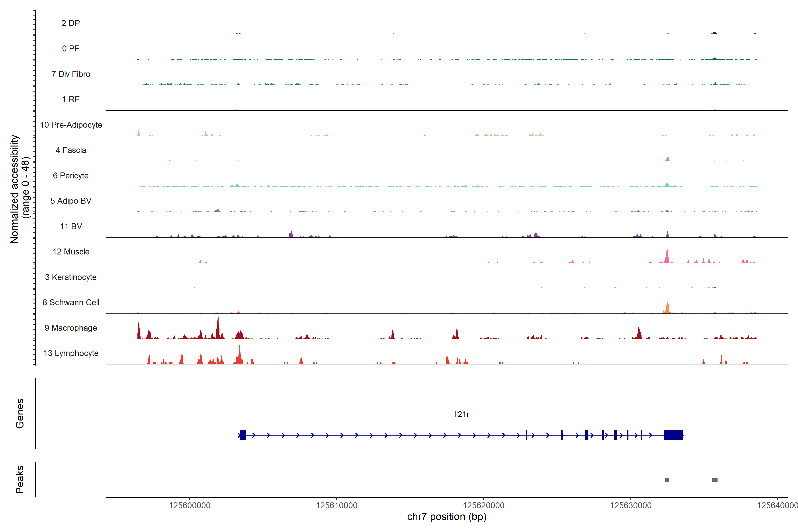
Task: Click the 125620000 axis tick label
Action: [x=483, y=506]
